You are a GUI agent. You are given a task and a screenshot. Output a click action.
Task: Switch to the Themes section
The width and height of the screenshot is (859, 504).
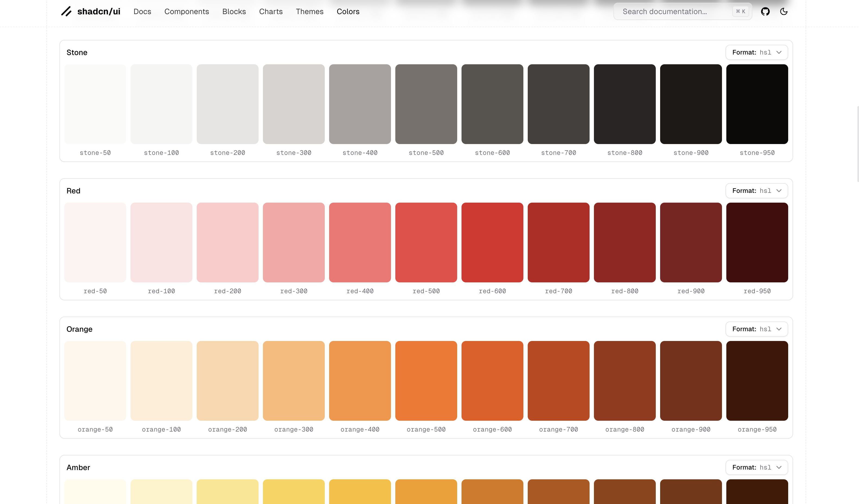tap(310, 12)
